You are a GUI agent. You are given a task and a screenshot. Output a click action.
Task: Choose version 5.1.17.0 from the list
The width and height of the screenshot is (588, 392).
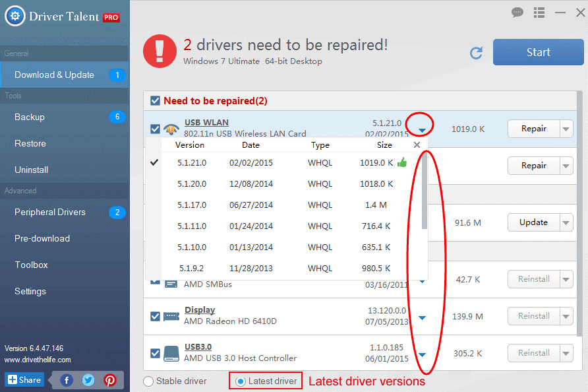point(192,205)
